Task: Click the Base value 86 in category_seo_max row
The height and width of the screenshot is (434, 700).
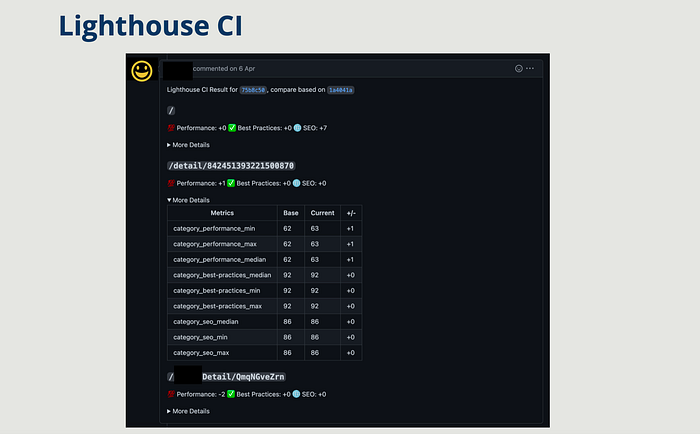Action: tap(287, 353)
